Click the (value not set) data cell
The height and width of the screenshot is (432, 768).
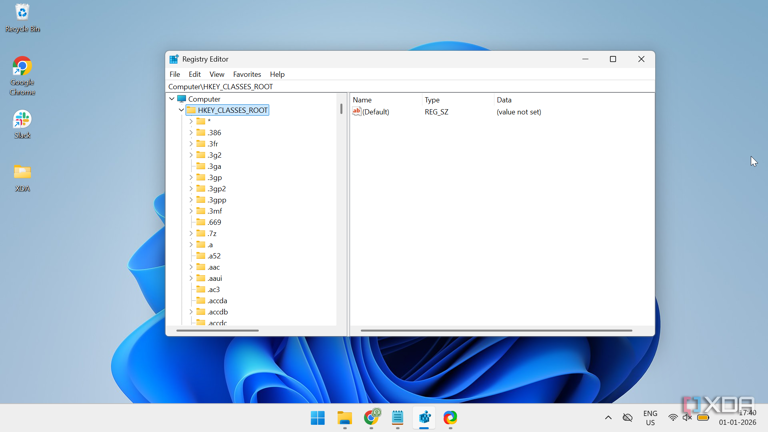pyautogui.click(x=519, y=112)
